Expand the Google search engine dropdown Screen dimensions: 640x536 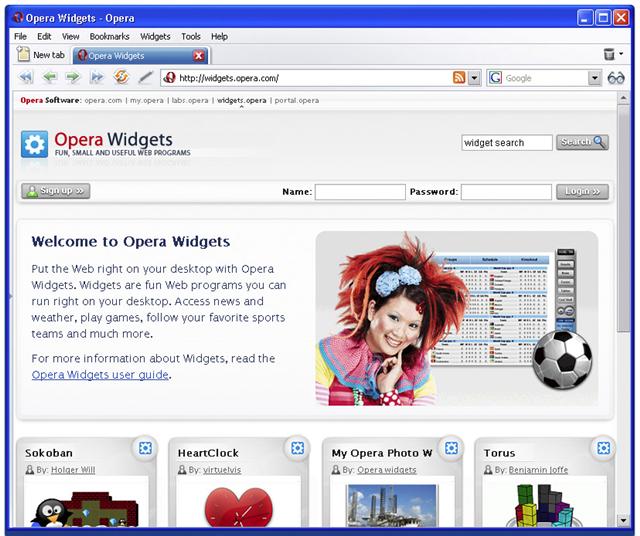click(595, 78)
